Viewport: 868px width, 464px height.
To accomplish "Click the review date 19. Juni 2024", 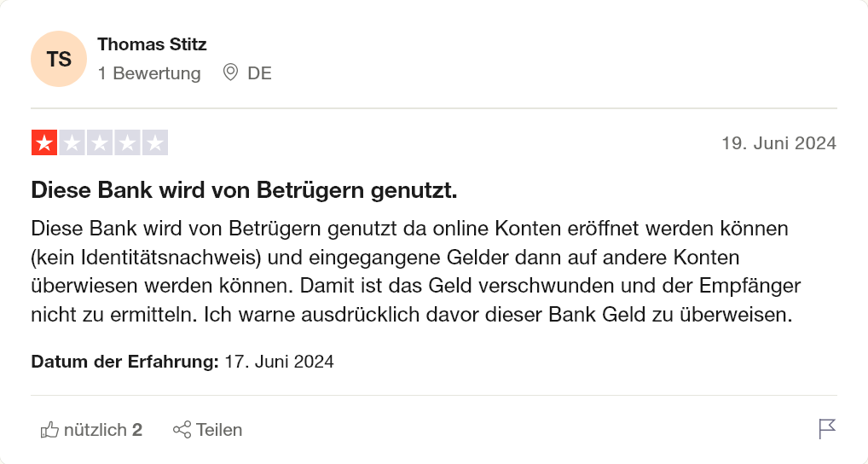I will tap(778, 142).
